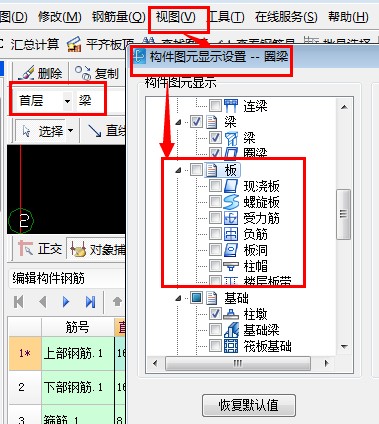Click the tree scroll down arrow
This screenshot has height=424, width=379.
[x=344, y=347]
